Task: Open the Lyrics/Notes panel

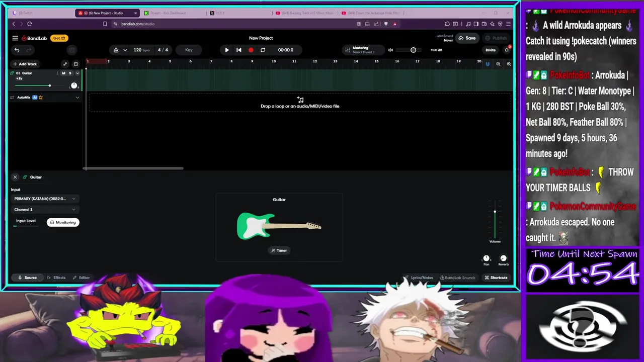Action: point(419,278)
